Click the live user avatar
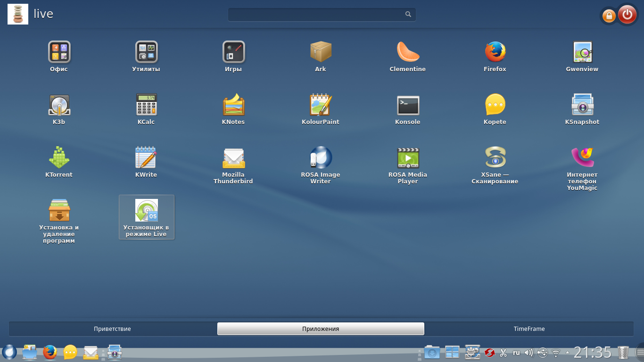Screen dimensions: 644x362 point(18,14)
